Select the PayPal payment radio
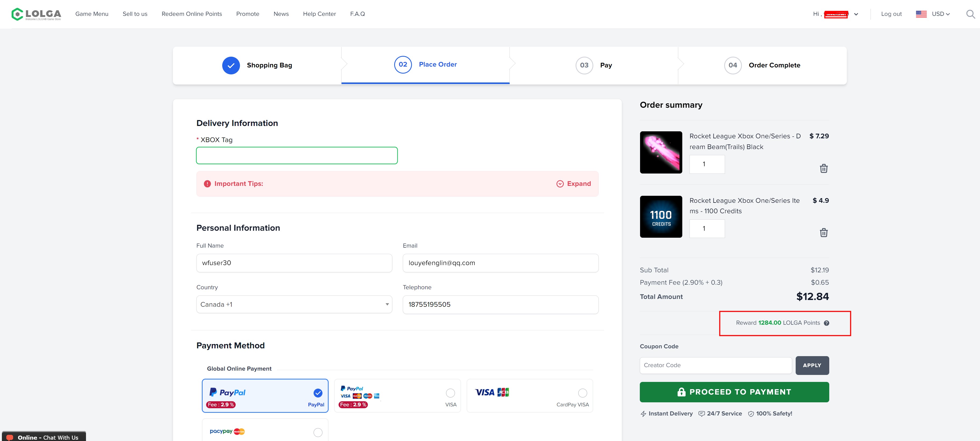Screen dimensions: 980x441 coord(318,393)
